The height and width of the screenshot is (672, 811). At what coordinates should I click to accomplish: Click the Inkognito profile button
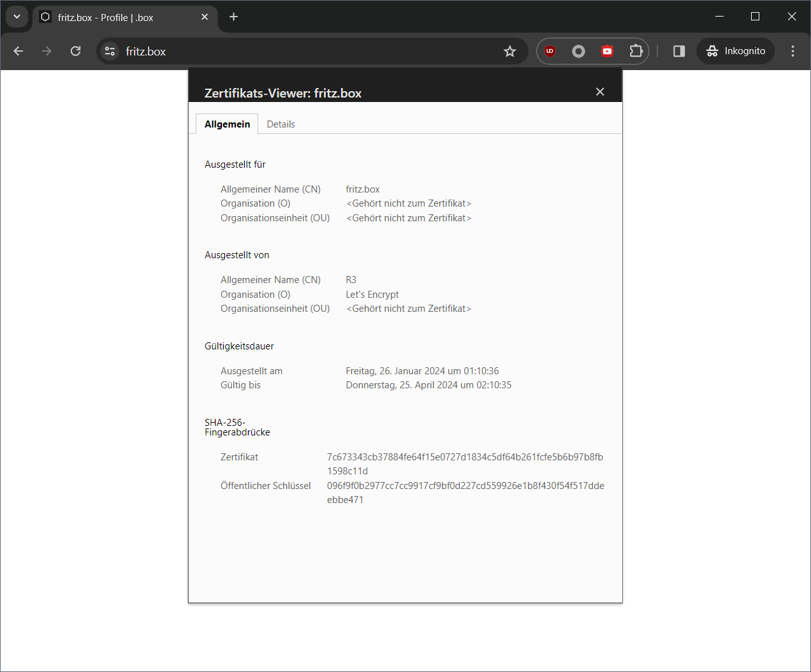[x=736, y=51]
